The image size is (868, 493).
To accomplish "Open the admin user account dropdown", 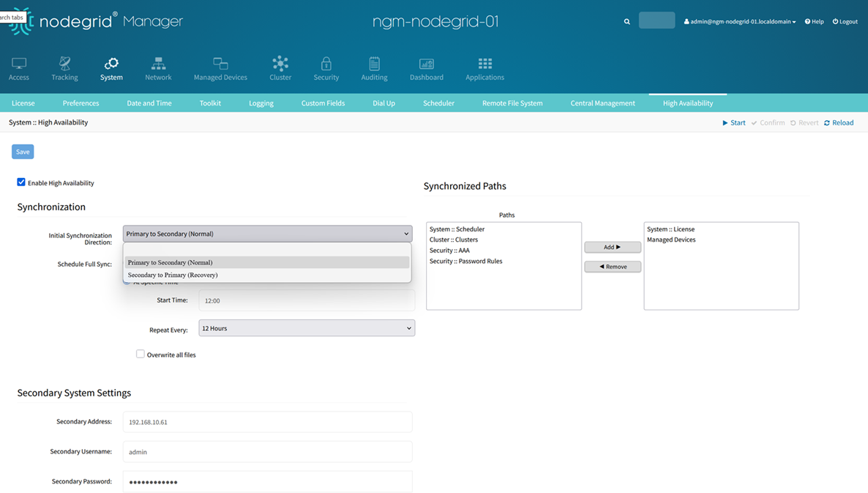I will point(740,22).
